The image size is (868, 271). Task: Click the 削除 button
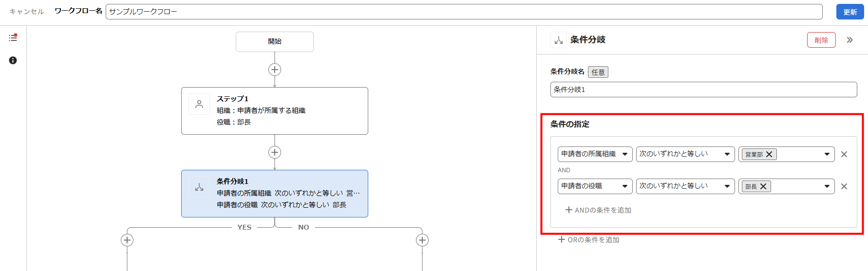821,40
